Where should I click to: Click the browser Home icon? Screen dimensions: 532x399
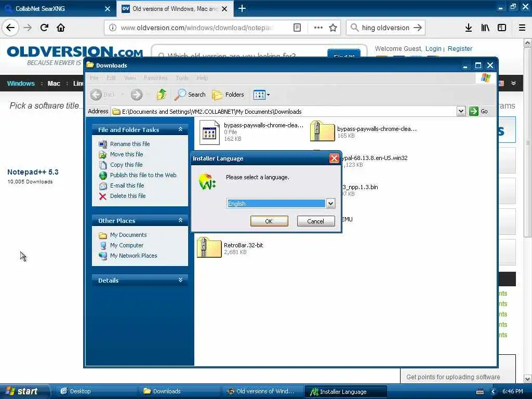(x=61, y=28)
